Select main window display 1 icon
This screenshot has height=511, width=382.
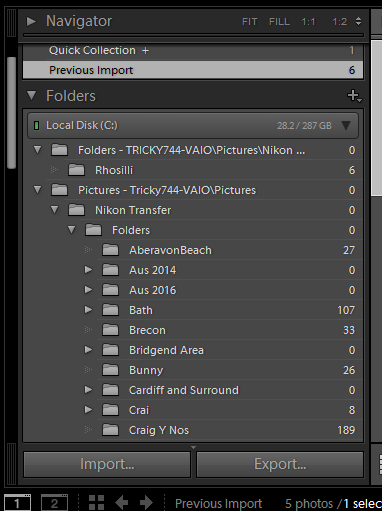click(x=17, y=502)
